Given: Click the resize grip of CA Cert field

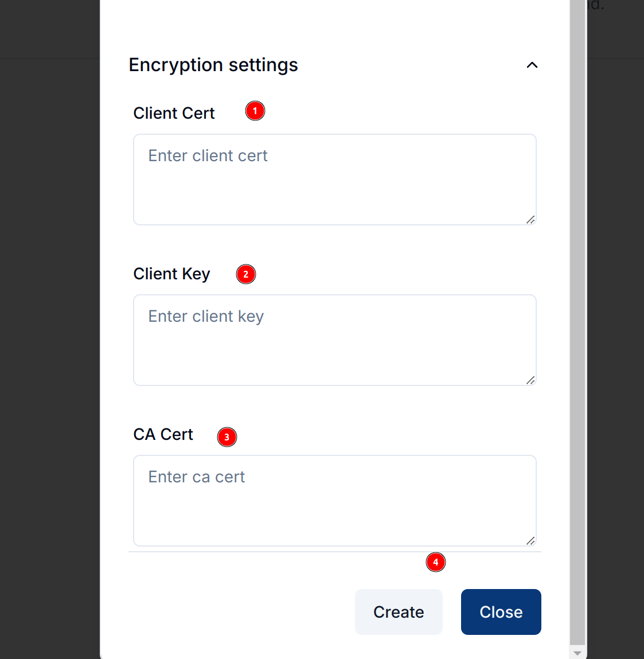Looking at the screenshot, I should click(x=530, y=540).
